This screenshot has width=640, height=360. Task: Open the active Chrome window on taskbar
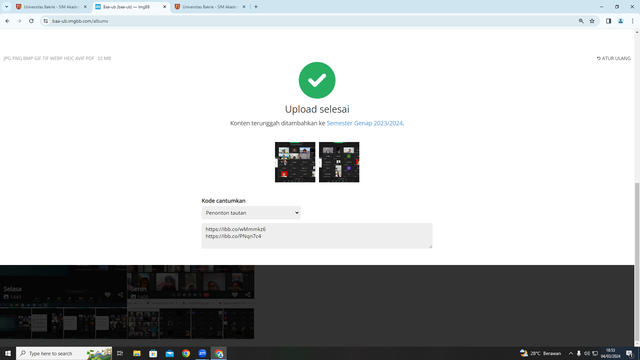[x=219, y=353]
